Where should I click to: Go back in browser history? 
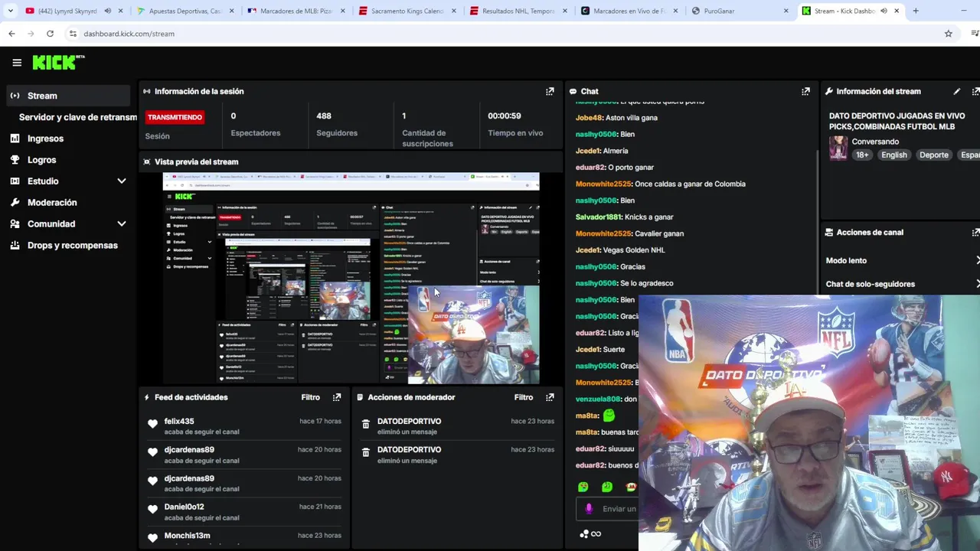[11, 34]
